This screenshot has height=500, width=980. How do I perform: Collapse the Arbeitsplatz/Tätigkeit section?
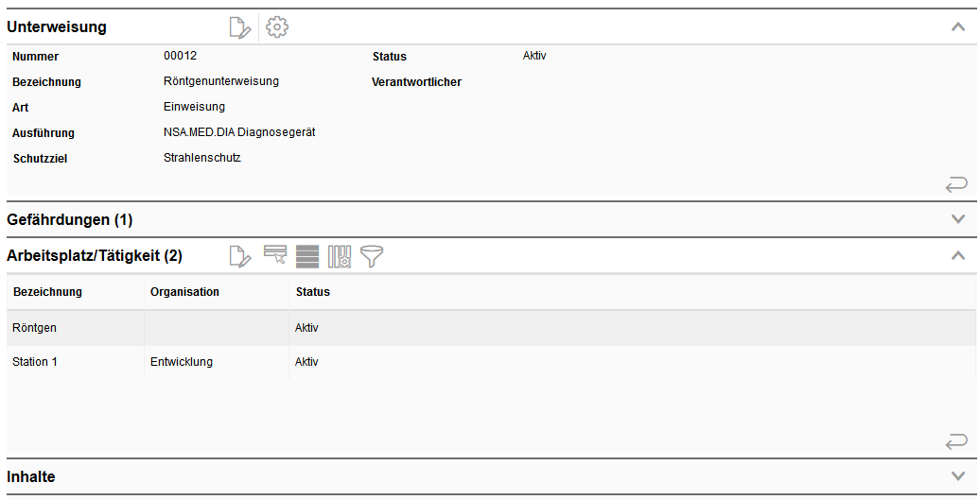tap(957, 255)
